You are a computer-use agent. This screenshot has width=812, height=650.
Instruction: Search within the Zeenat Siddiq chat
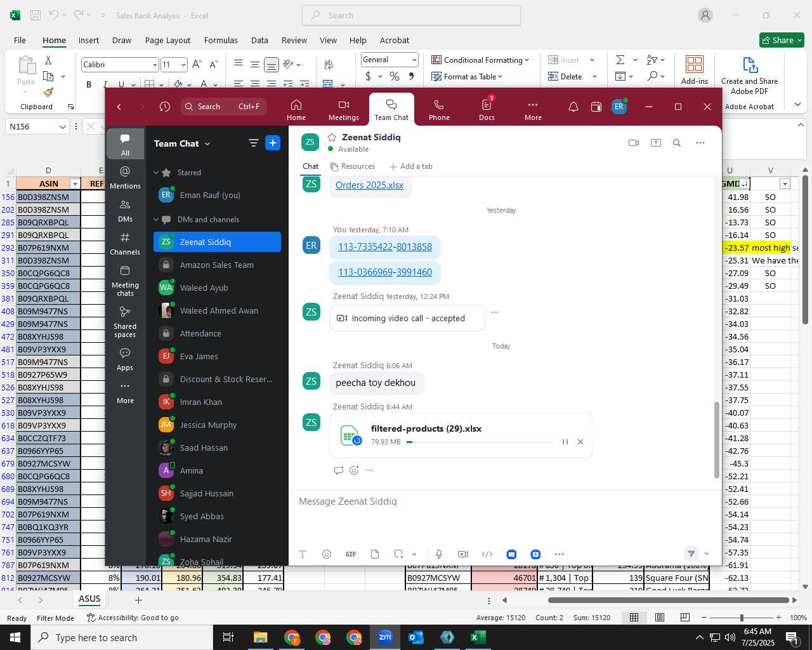pos(677,143)
